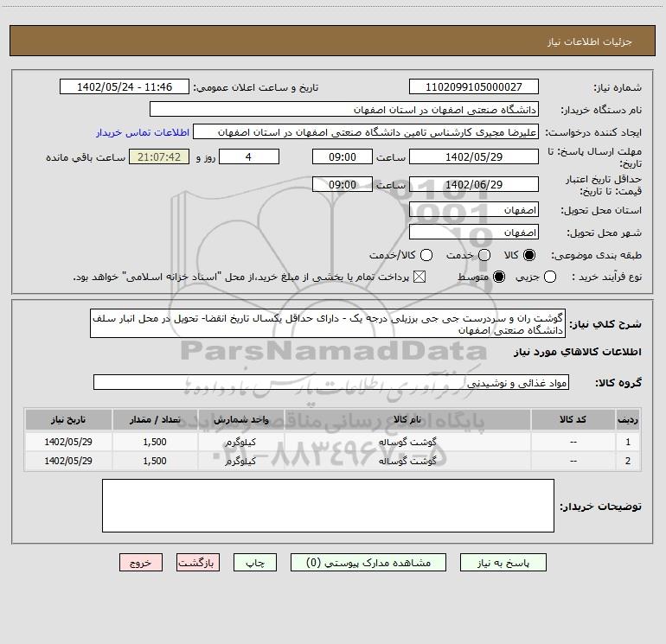Click the خروج exit button
The image size is (666, 644).
click(141, 563)
